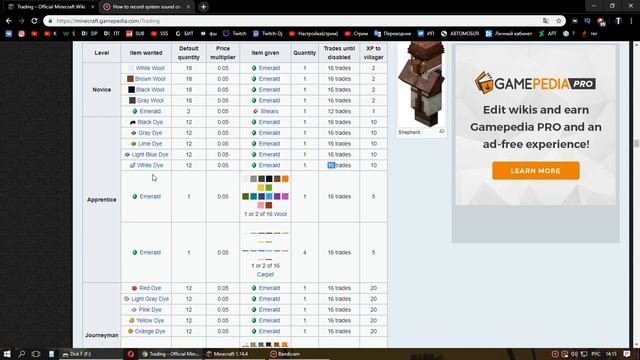The height and width of the screenshot is (360, 640).
Task: Click the Instagram bookmark icon
Action: [22, 34]
